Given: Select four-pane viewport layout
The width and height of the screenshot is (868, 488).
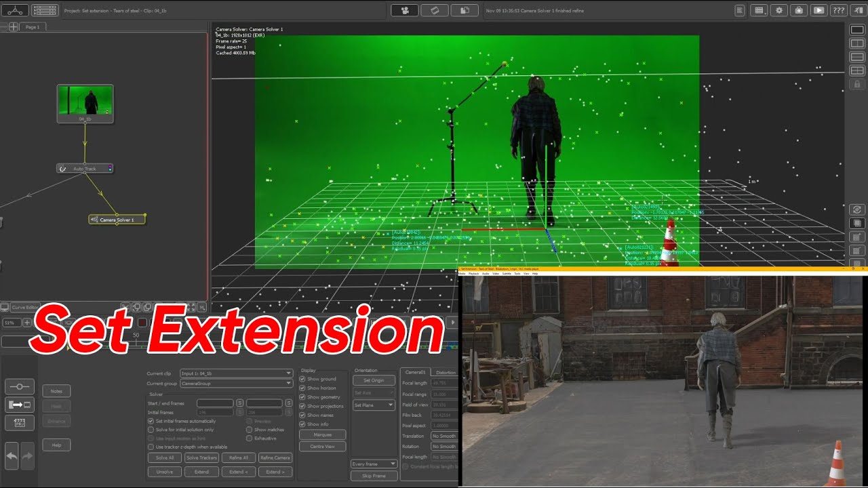Looking at the screenshot, I should tap(856, 70).
